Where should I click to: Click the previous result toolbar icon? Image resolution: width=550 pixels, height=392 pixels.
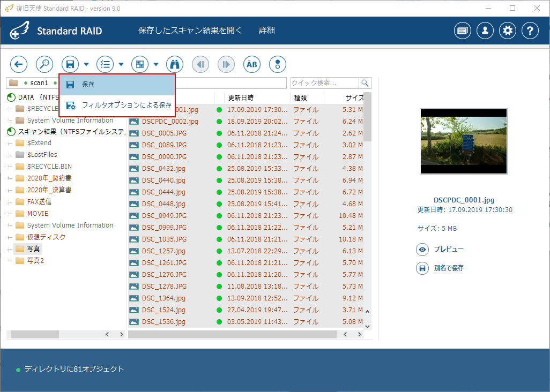(x=200, y=64)
